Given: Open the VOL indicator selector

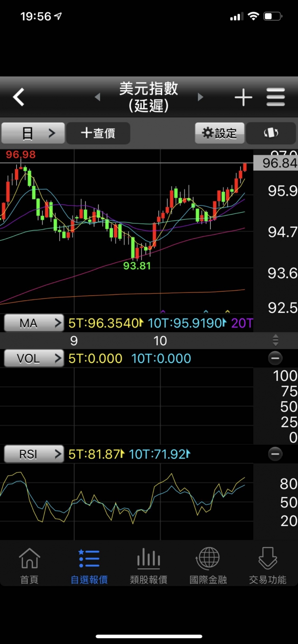Looking at the screenshot, I should 34,358.
